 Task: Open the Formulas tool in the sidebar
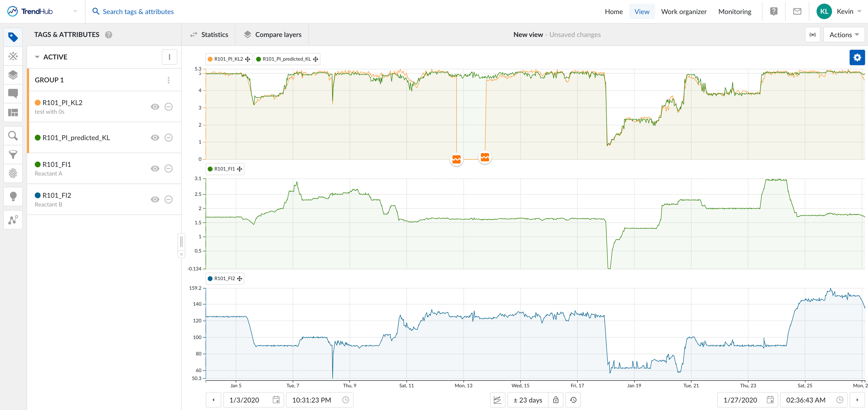click(13, 56)
